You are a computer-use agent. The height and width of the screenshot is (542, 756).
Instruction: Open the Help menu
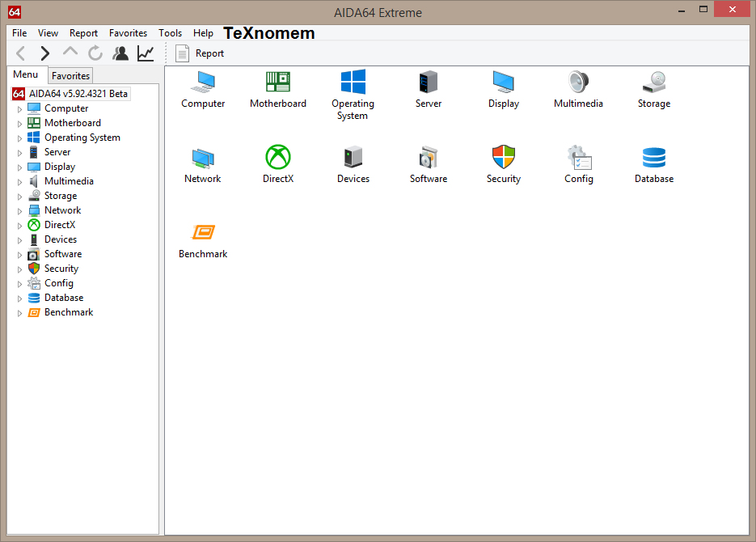tap(203, 33)
